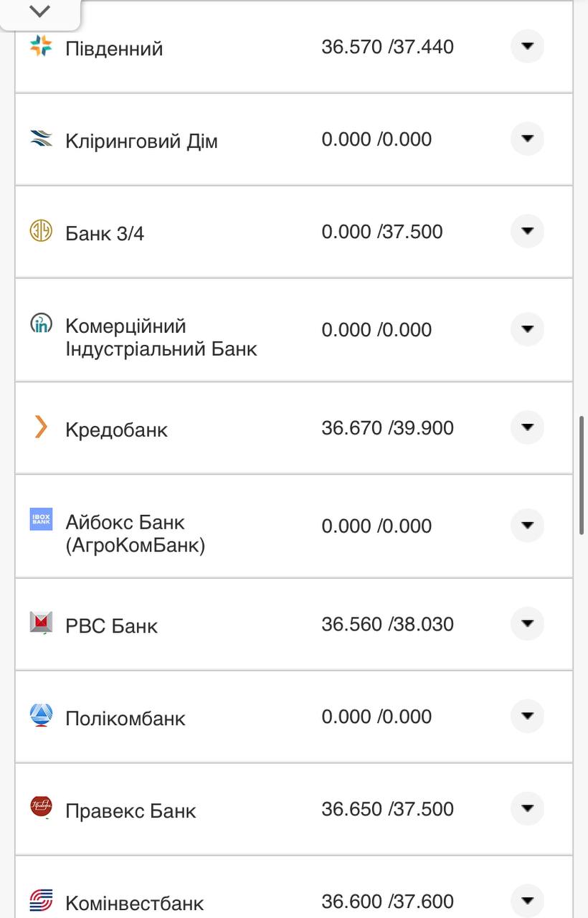This screenshot has width=588, height=918.
Task: Select the IBOX Bank blue logo
Action: [x=41, y=520]
